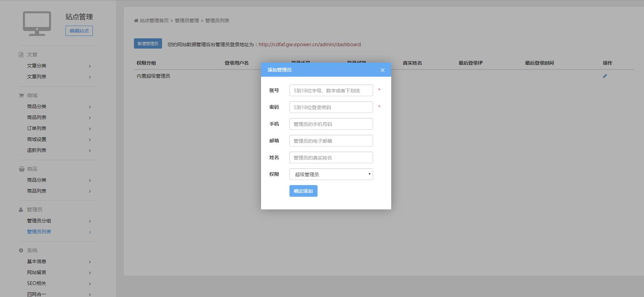Viewport: 644px width, 297px height.
Task: Close the add administrator dialog
Action: tap(382, 70)
